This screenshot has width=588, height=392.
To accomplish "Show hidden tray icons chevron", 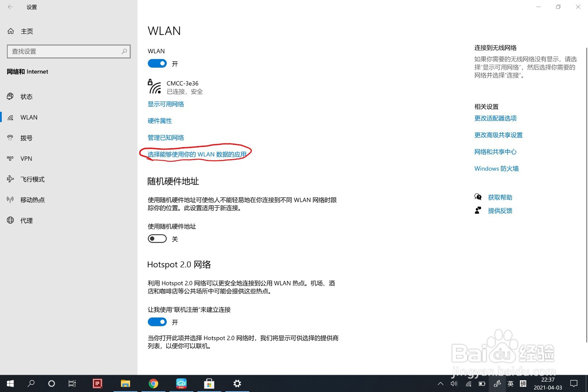I will tap(440, 384).
